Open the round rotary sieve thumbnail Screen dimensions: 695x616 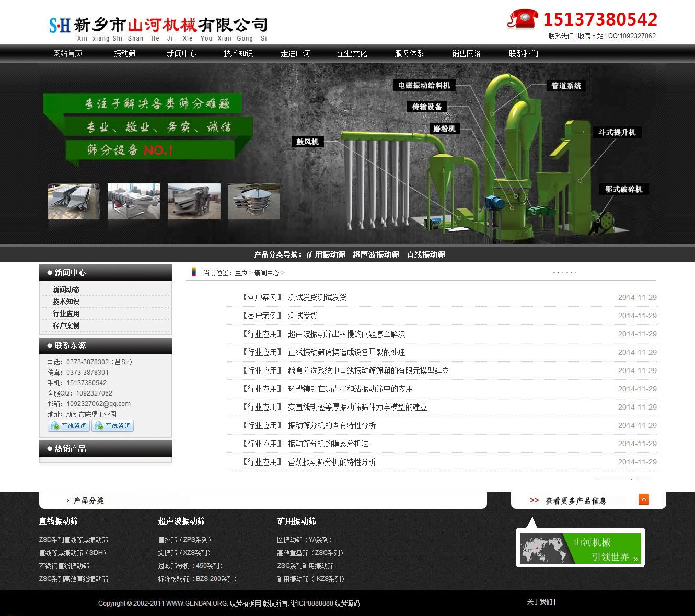tap(254, 201)
